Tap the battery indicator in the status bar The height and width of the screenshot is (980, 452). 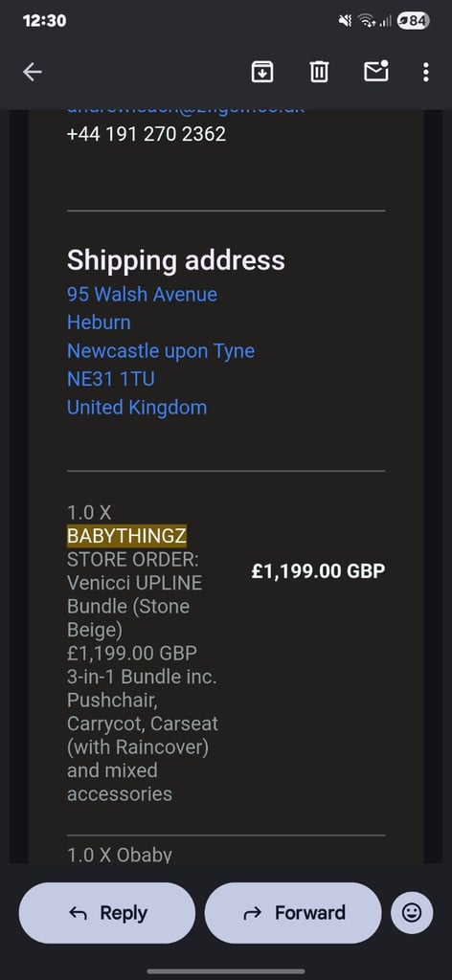coord(414,21)
